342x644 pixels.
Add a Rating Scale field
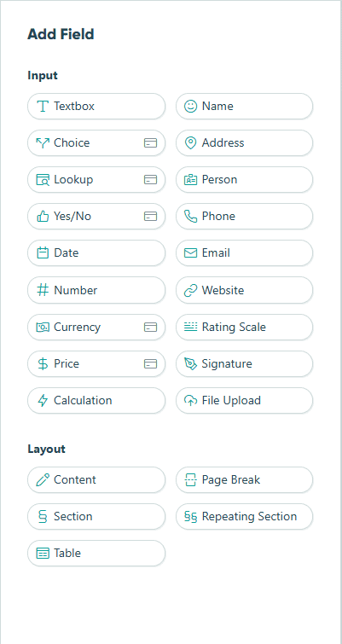pos(244,327)
